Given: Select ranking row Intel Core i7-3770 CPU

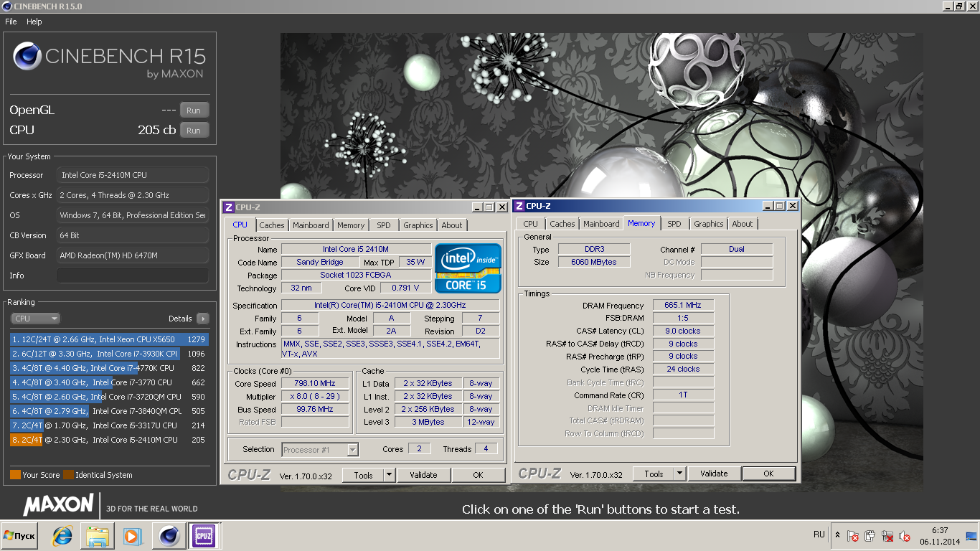Looking at the screenshot, I should click(x=109, y=382).
